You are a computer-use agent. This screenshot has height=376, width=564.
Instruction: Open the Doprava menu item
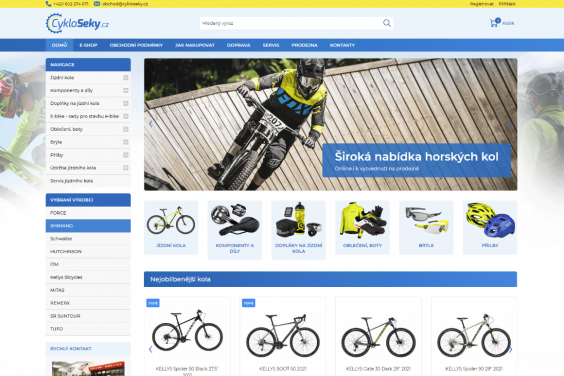coord(238,45)
